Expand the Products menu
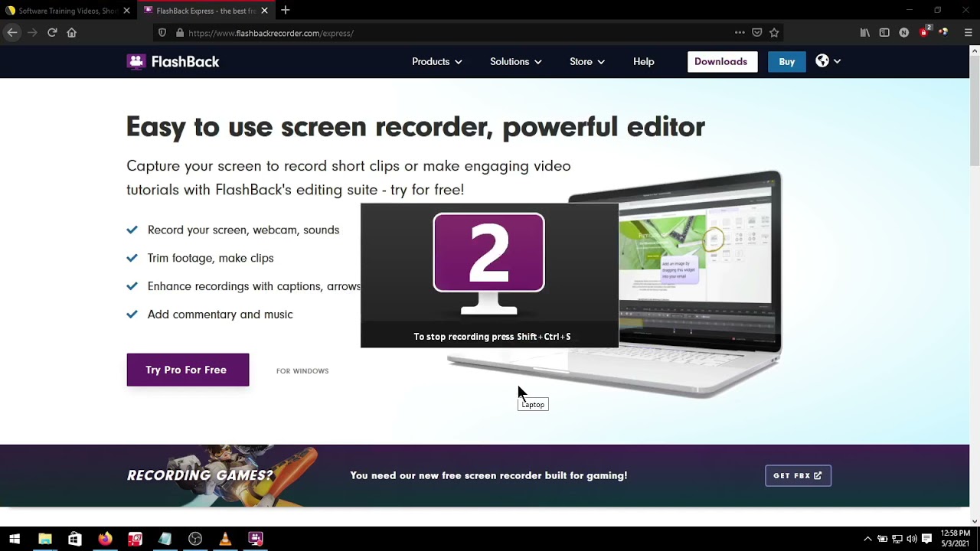This screenshot has width=980, height=551. click(437, 61)
